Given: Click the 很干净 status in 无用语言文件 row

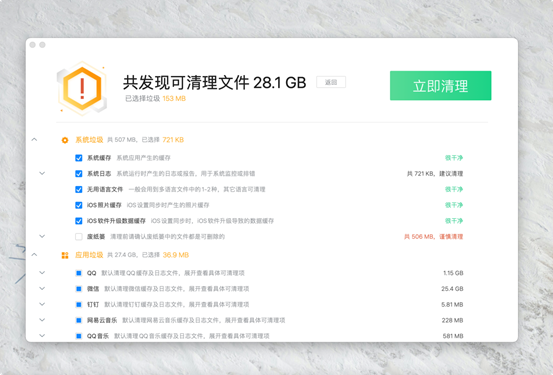Looking at the screenshot, I should point(454,189).
